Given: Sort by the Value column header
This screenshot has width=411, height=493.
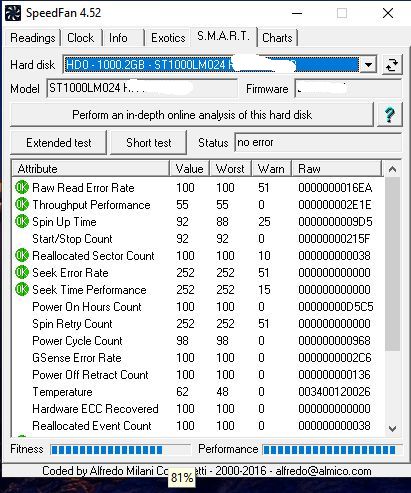Looking at the screenshot, I should pyautogui.click(x=189, y=169).
